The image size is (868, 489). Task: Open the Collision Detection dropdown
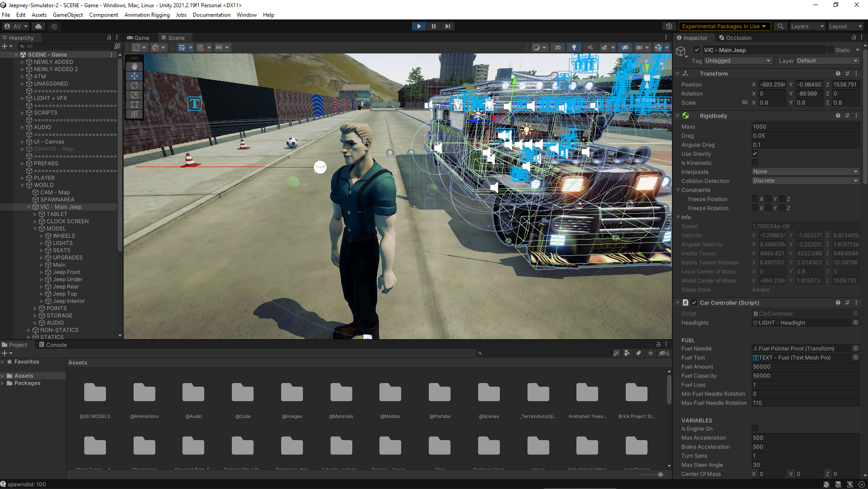(805, 181)
